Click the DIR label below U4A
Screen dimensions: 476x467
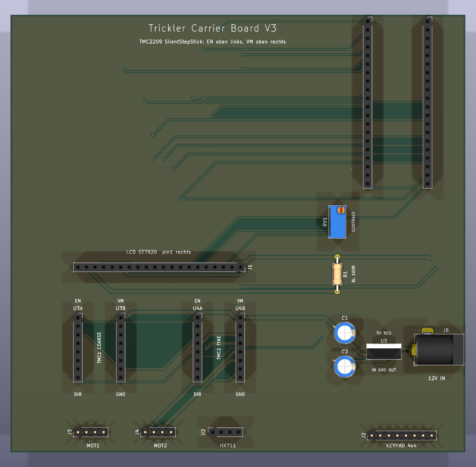click(197, 394)
